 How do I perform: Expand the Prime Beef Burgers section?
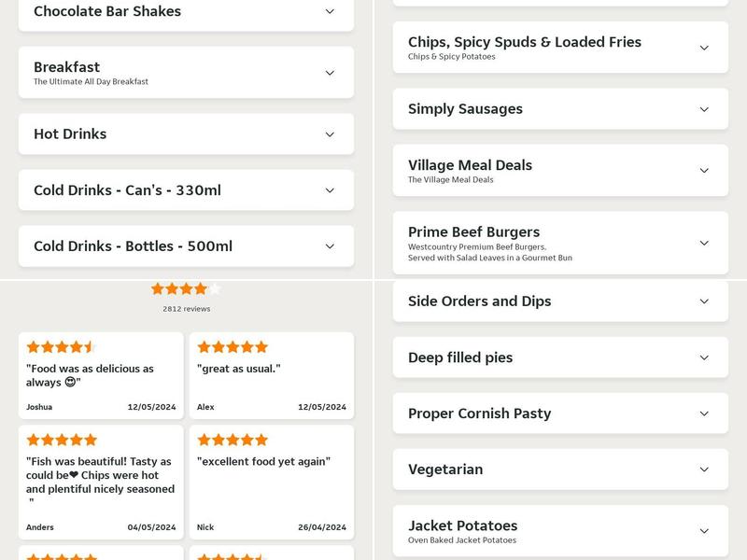tap(703, 243)
